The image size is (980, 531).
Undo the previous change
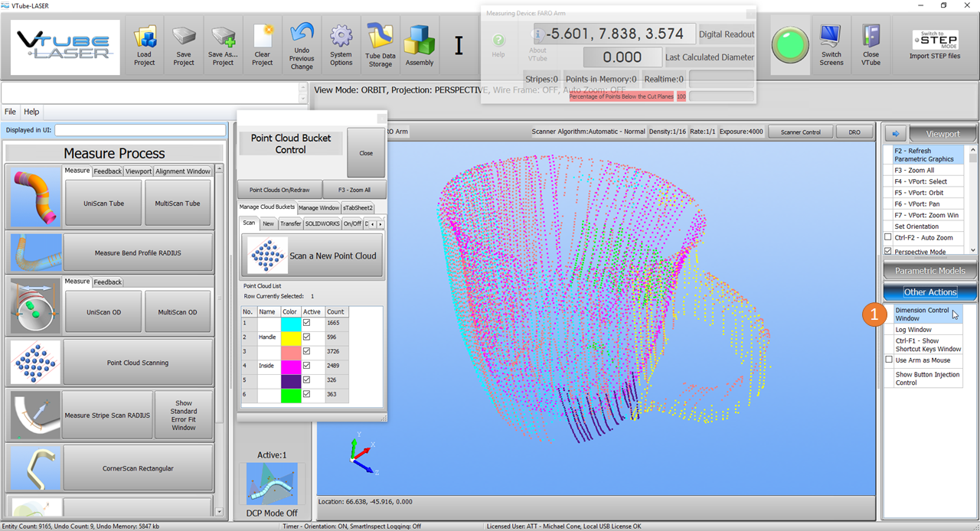pyautogui.click(x=302, y=46)
